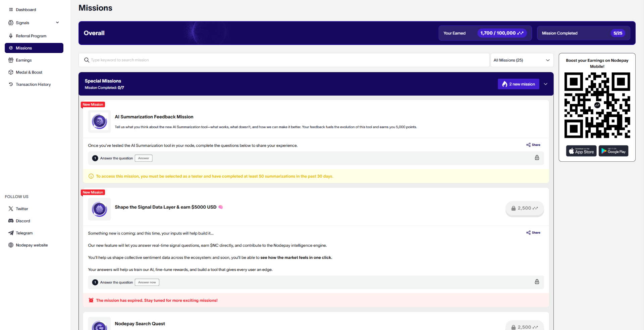Viewport: 644px width, 330px height.
Task: Click the lock icon beside Answer the question
Action: point(537,158)
